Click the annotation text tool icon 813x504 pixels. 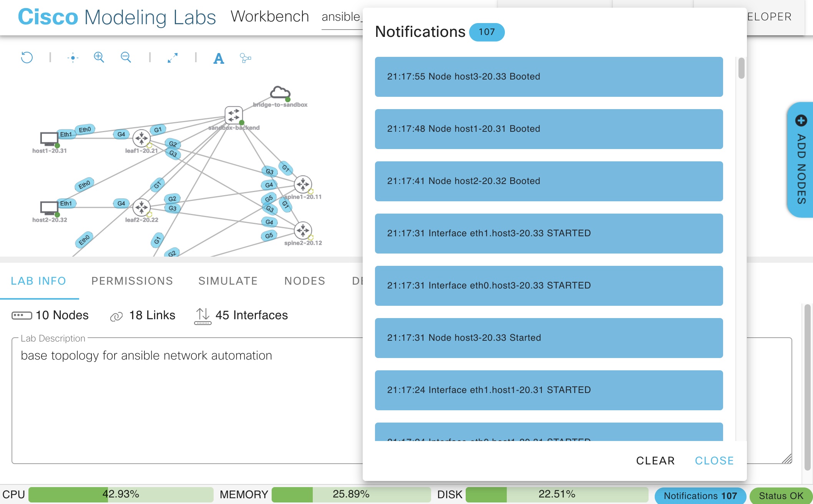219,57
